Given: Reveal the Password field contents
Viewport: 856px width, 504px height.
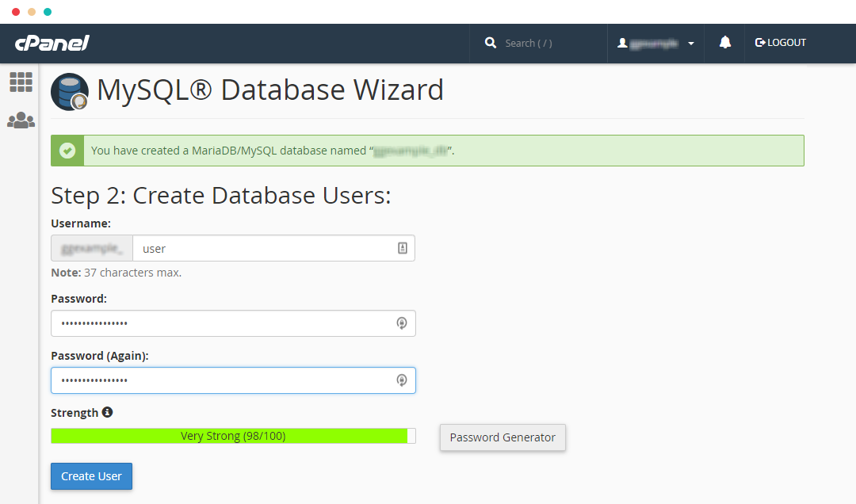Looking at the screenshot, I should (402, 323).
